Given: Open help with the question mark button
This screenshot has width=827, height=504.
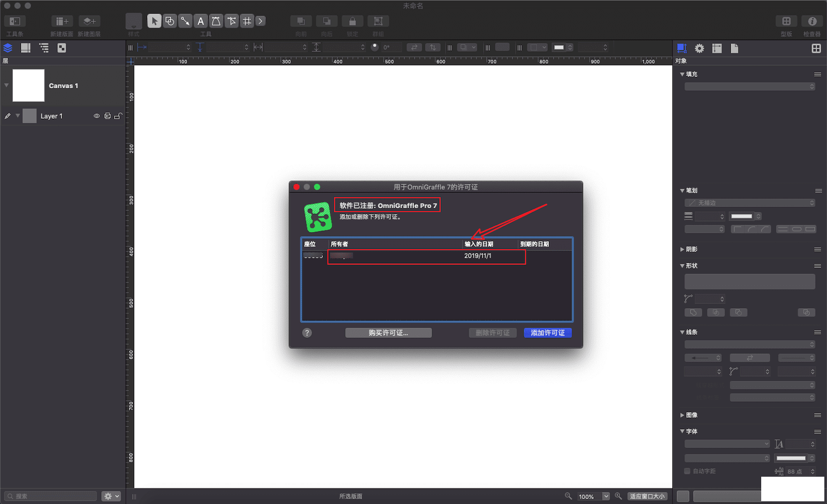Looking at the screenshot, I should click(307, 333).
